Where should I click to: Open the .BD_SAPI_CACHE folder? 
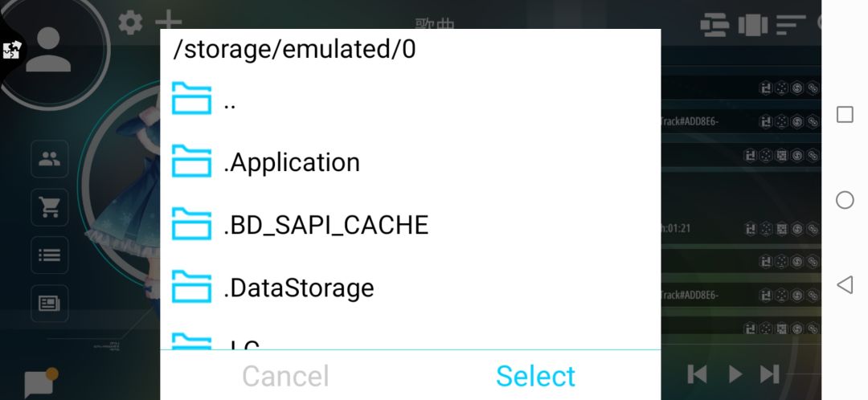click(325, 225)
